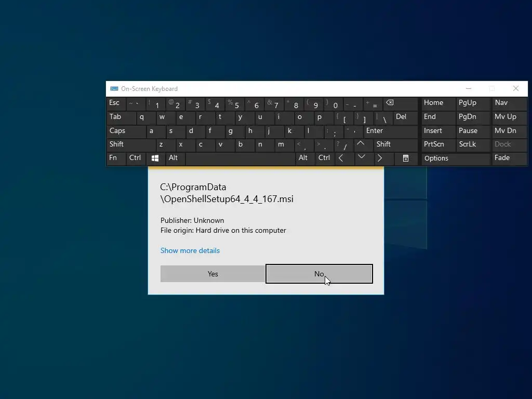This screenshot has height=399, width=532.
Task: Close the On-Screen Keyboard window
Action: 516,88
